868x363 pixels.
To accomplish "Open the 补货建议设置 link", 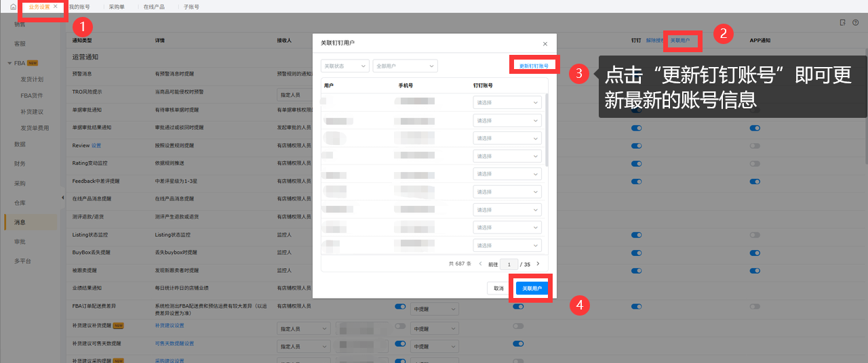I will click(x=170, y=325).
